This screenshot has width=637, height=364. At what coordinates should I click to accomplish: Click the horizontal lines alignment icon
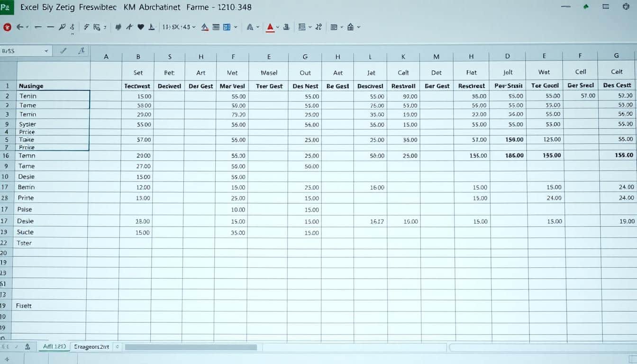[x=216, y=27]
